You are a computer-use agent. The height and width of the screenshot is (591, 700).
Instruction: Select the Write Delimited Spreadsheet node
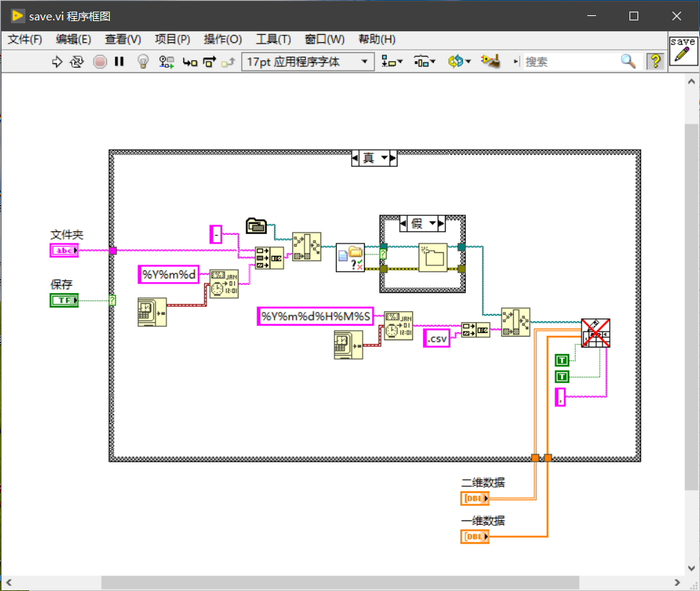(595, 333)
